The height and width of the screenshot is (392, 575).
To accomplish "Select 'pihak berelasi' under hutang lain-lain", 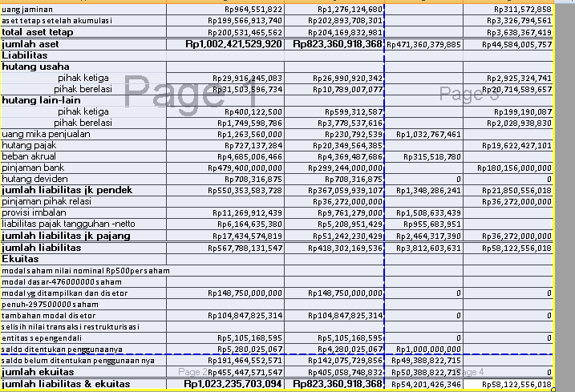I will coord(83,123).
